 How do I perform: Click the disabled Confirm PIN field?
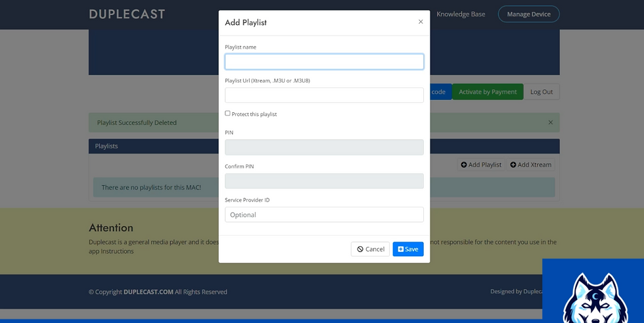coord(324,181)
